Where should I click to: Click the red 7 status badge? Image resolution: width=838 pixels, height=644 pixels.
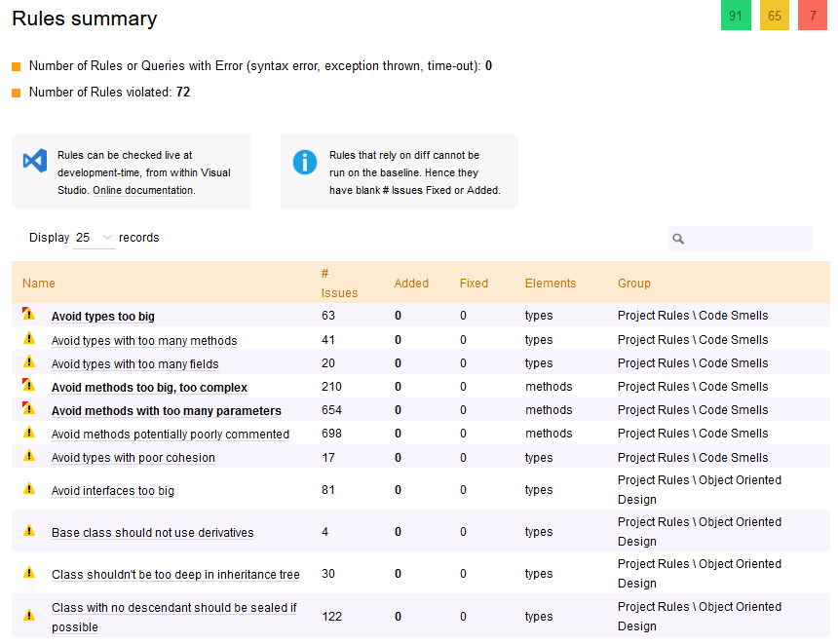pos(813,16)
